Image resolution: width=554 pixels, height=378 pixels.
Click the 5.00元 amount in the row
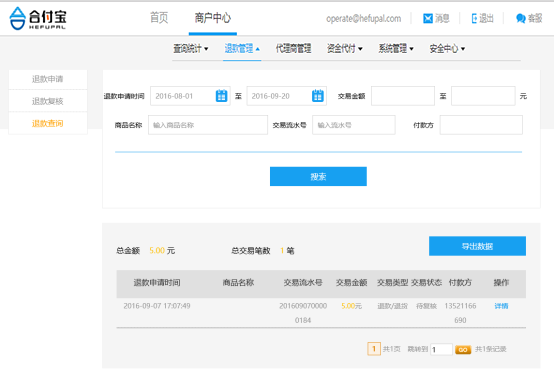[x=352, y=306]
